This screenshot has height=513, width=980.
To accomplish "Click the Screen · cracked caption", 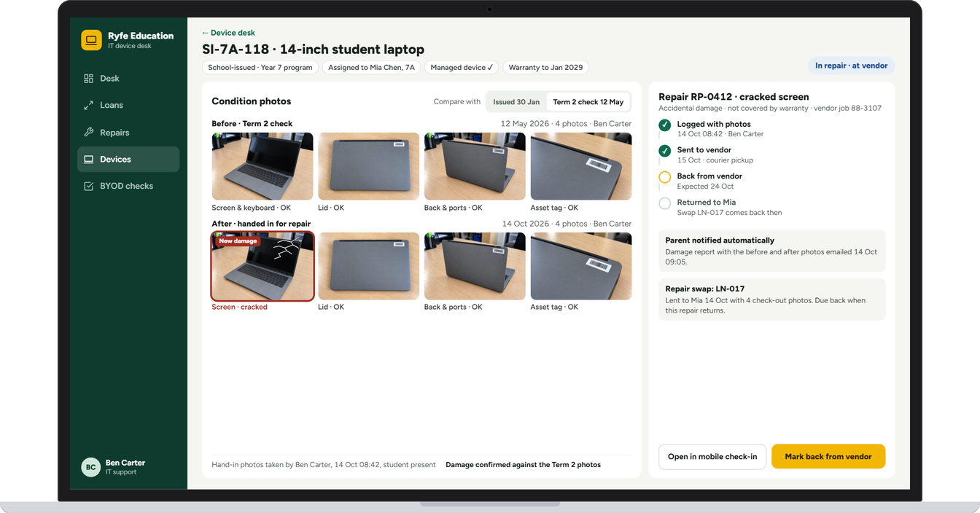I will tap(239, 307).
